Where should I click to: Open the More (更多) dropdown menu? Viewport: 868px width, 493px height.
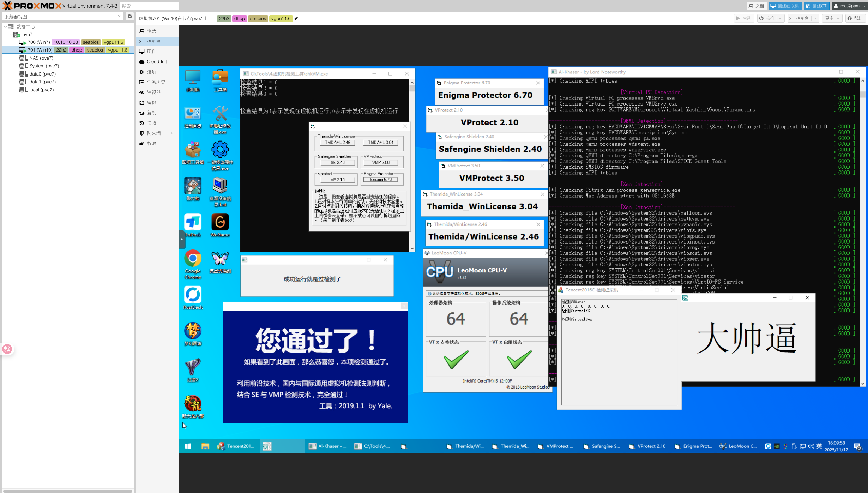pos(832,18)
